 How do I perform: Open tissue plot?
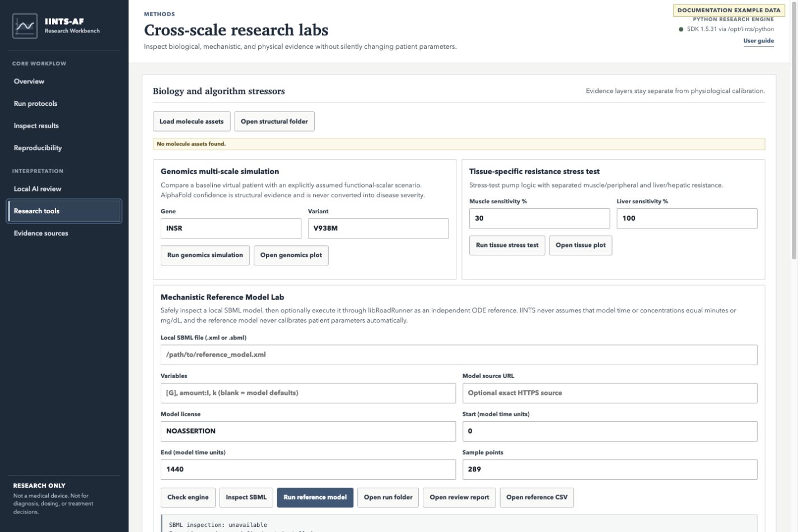click(x=580, y=245)
